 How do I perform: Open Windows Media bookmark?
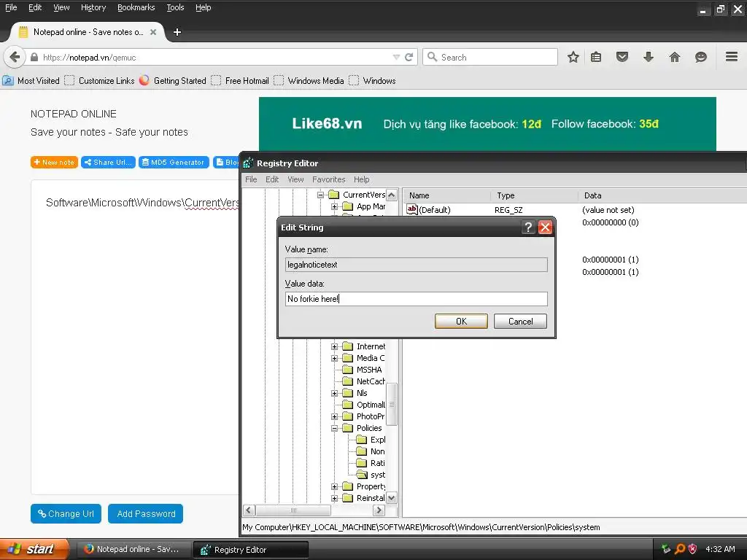point(309,80)
